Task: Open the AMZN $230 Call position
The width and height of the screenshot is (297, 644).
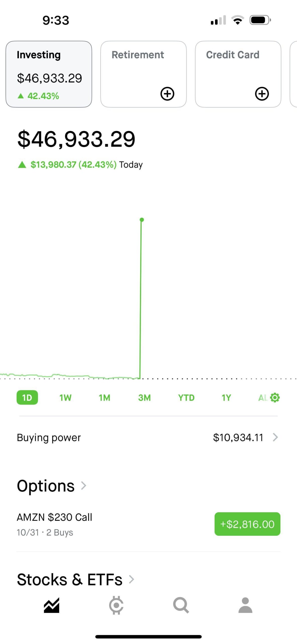Action: pos(55,524)
